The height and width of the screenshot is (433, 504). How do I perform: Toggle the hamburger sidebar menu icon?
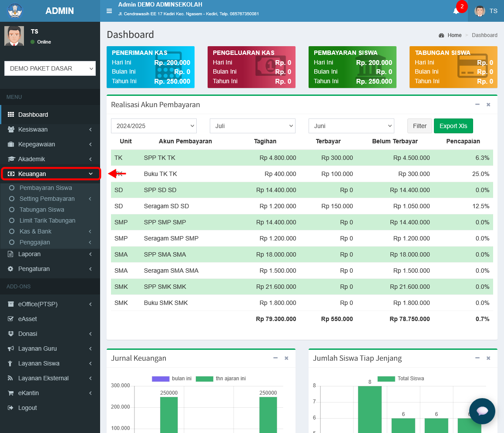click(x=109, y=11)
